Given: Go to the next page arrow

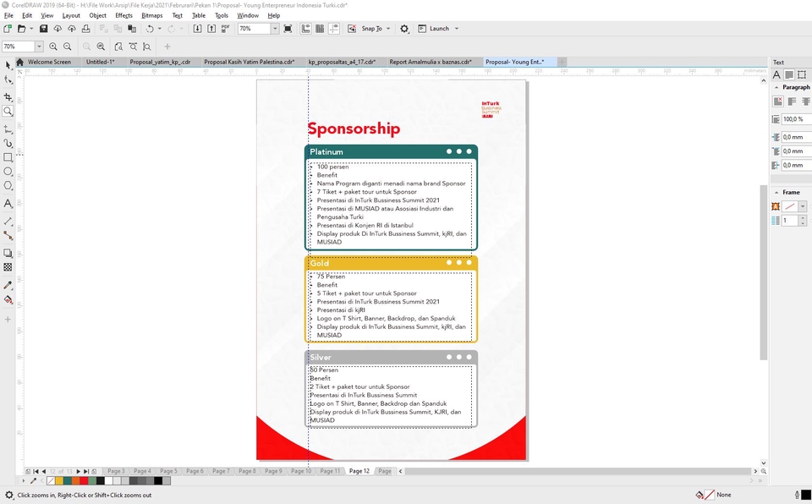Looking at the screenshot, I should [78, 471].
